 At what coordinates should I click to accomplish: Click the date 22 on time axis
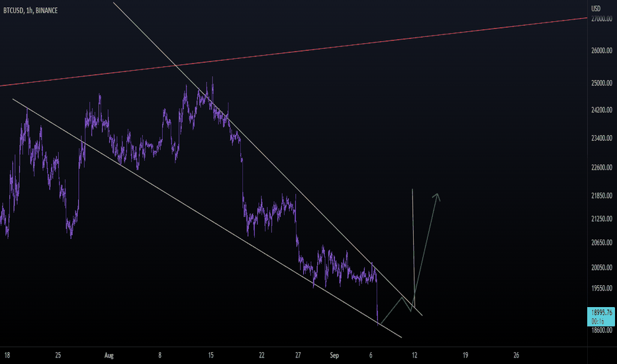click(x=261, y=355)
